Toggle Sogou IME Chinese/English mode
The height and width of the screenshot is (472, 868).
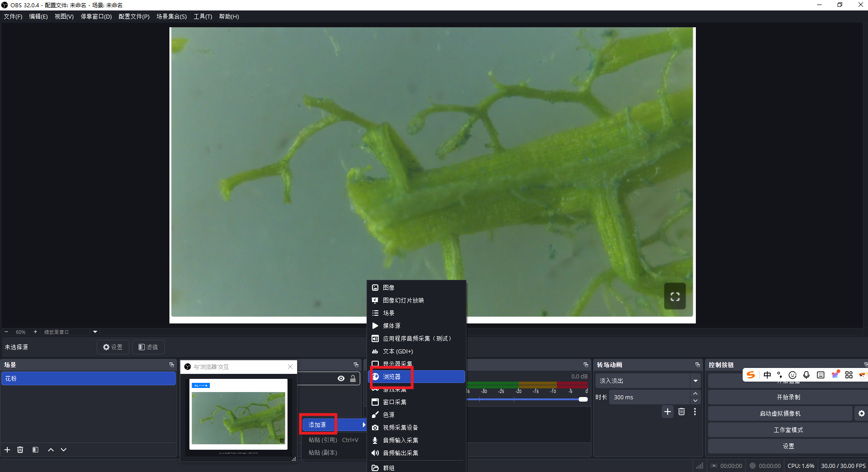click(767, 375)
